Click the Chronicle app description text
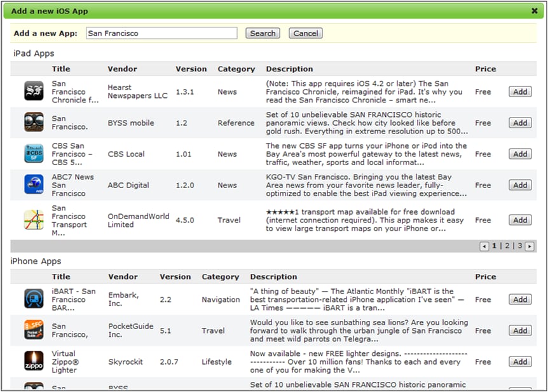Image resolution: width=548 pixels, height=392 pixels. point(364,92)
